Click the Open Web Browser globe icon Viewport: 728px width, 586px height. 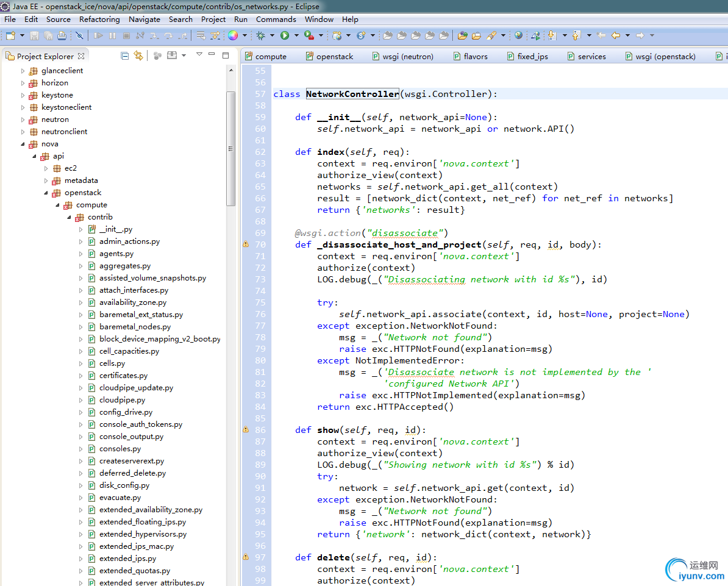[x=518, y=35]
